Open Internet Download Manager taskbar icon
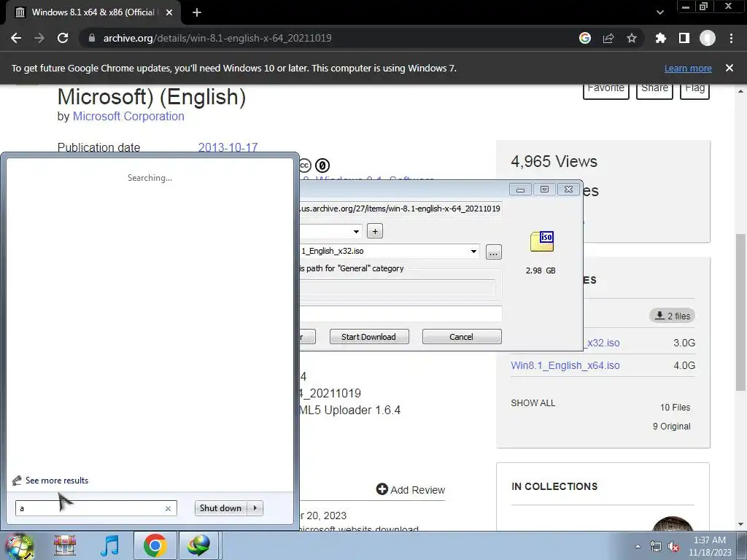The height and width of the screenshot is (560, 747). 198,545
